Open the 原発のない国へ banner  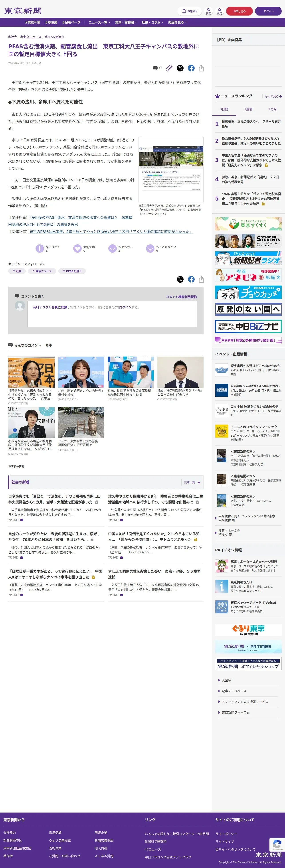coord(248,309)
